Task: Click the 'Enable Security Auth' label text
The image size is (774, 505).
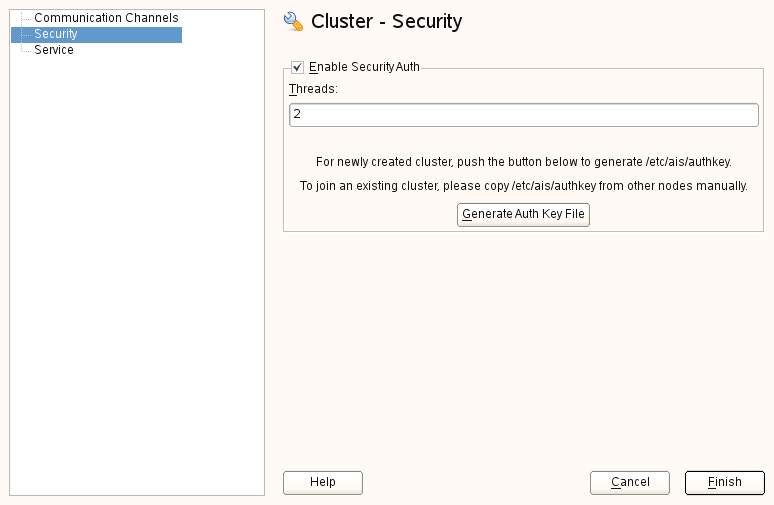Action: (364, 68)
